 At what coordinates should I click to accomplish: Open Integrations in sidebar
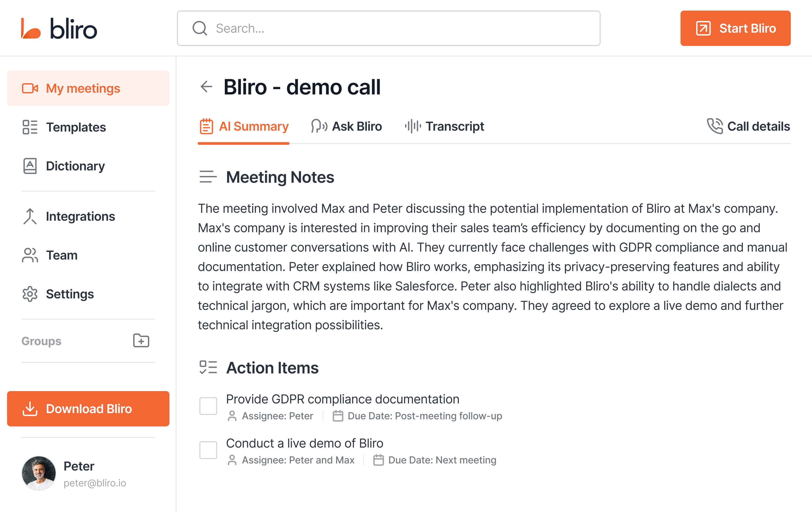(88, 216)
